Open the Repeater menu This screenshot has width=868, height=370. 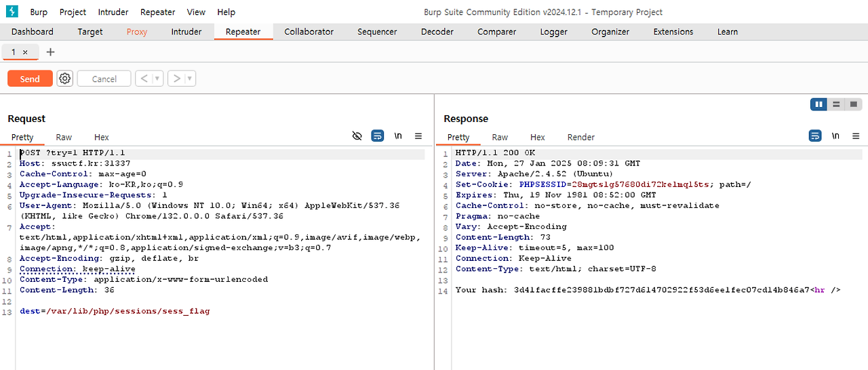coord(158,12)
